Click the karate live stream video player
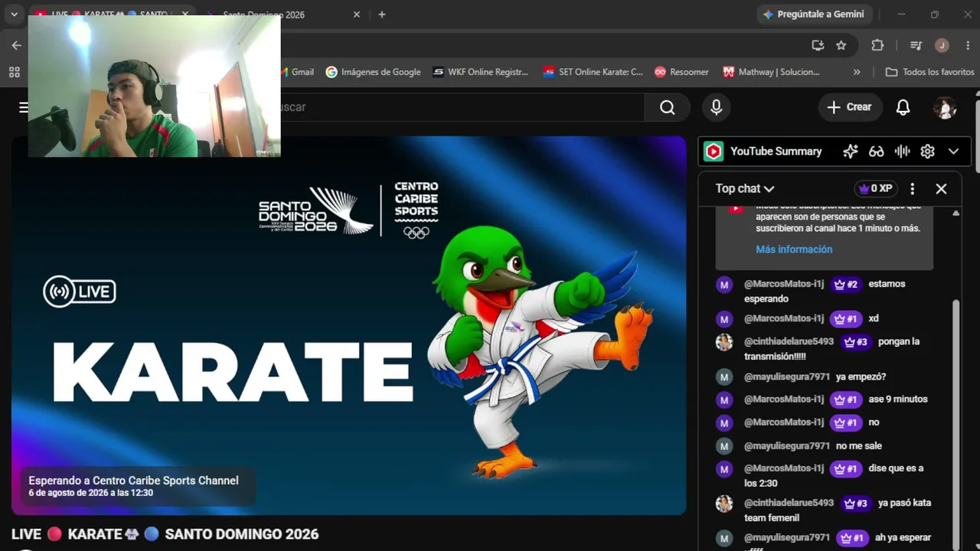 pyautogui.click(x=349, y=326)
